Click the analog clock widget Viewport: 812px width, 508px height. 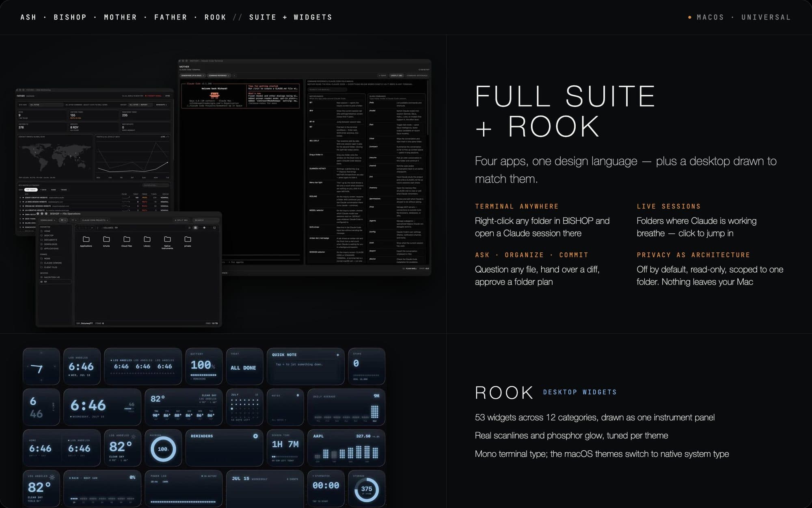[x=41, y=367]
